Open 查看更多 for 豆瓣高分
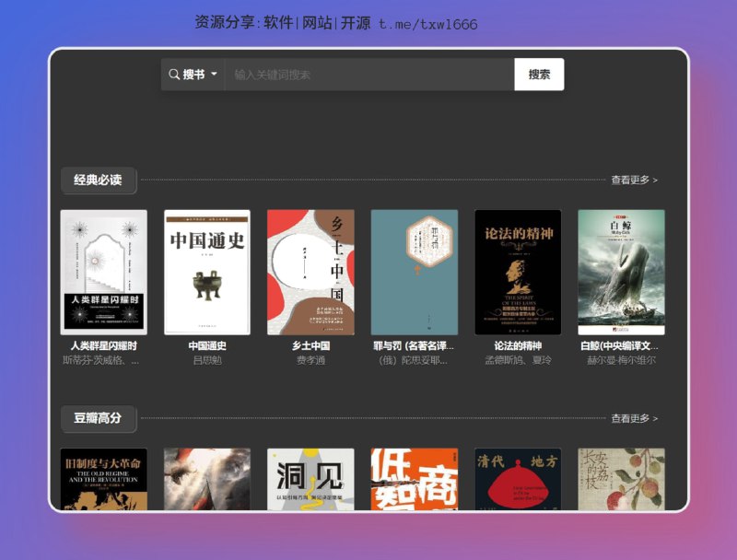The width and height of the screenshot is (737, 560). pyautogui.click(x=634, y=418)
